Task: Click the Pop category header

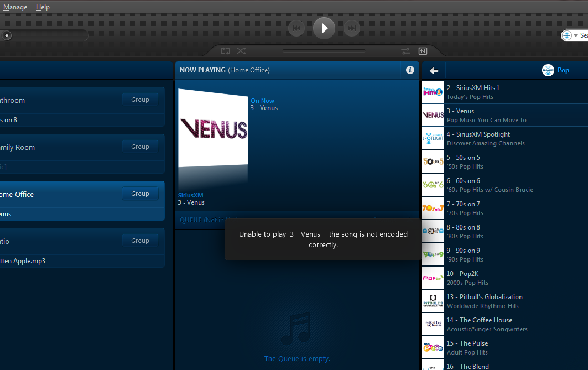Action: 563,70
